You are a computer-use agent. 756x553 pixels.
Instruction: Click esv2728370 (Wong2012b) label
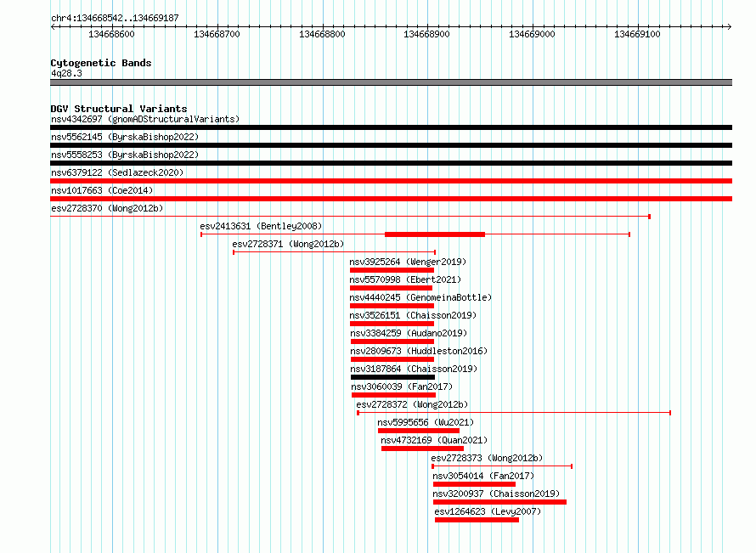[107, 208]
